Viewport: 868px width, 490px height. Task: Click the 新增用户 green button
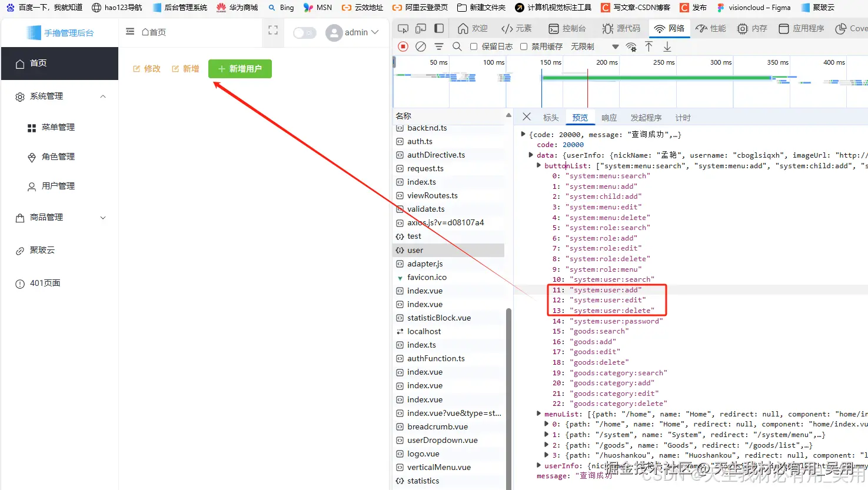(240, 69)
